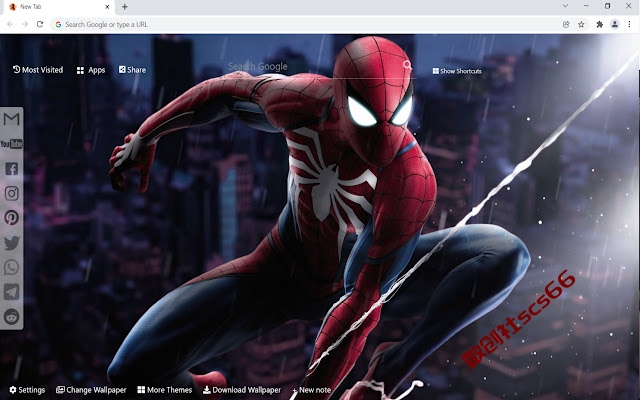
Task: Minimize the Chrome window
Action: coord(586,6)
